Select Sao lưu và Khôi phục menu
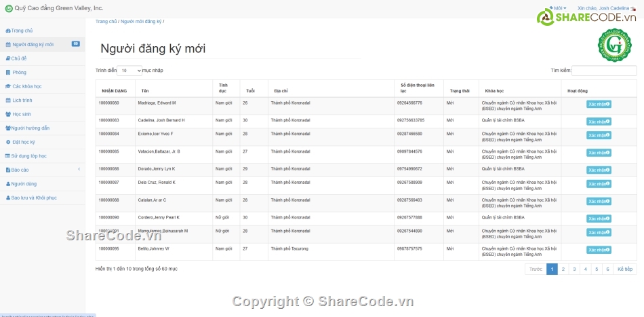 click(31, 198)
